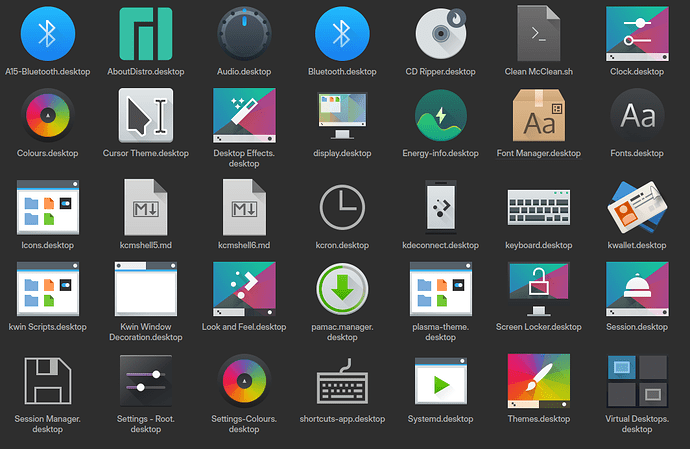Screen dimensions: 690x449
Task: Click the "CD Ripper.desktop" file name
Action: [x=440, y=71]
